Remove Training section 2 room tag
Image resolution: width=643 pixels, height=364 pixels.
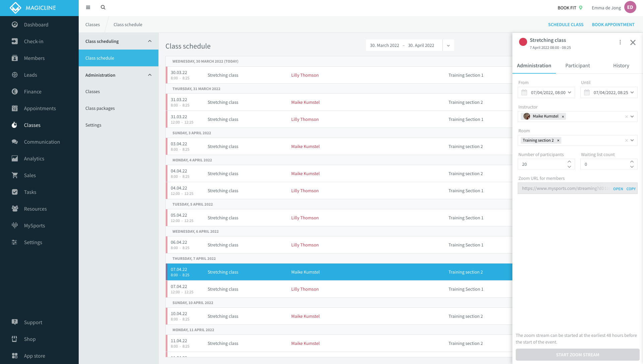coord(558,141)
